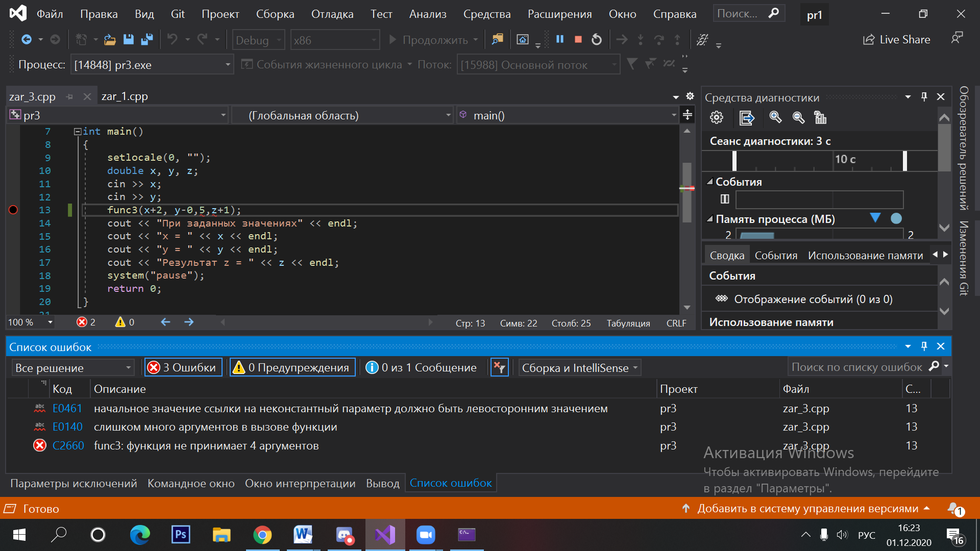Screen dimensions: 980x551
Task: Open the send feedback icon
Action: (957, 38)
